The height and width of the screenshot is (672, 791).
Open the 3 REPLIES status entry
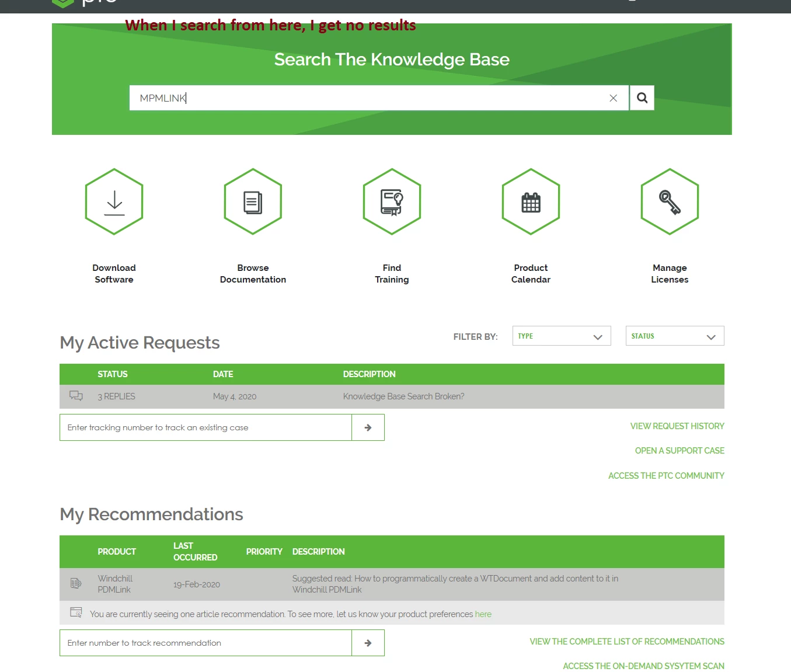click(116, 396)
